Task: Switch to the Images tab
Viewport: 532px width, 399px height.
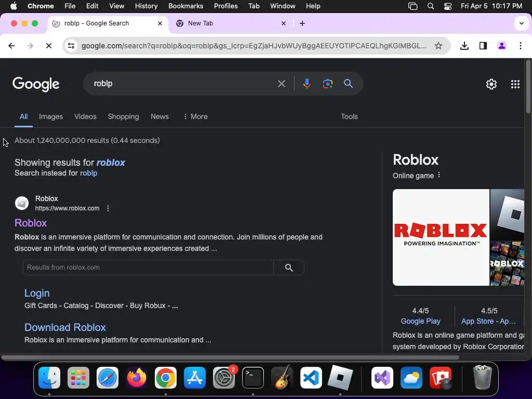Action: [51, 116]
